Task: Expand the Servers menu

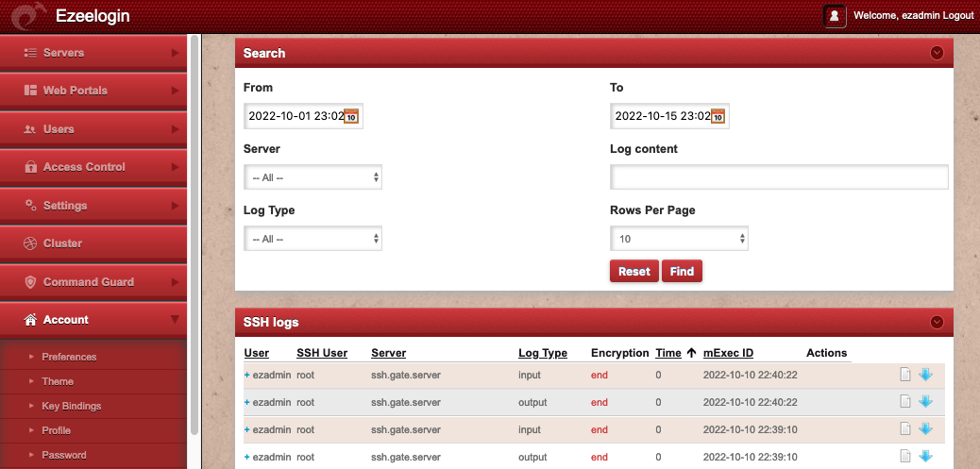Action: point(93,53)
